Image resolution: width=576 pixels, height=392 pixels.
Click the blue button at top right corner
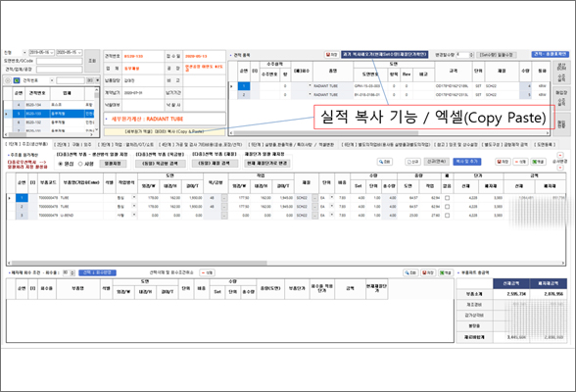pos(550,54)
